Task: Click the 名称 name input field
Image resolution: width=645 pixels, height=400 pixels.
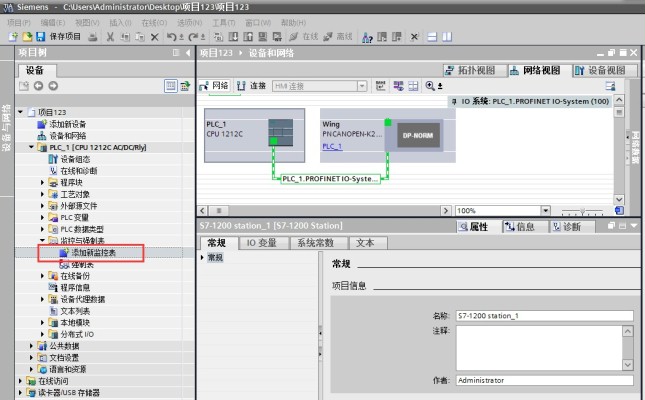Action: coord(543,315)
